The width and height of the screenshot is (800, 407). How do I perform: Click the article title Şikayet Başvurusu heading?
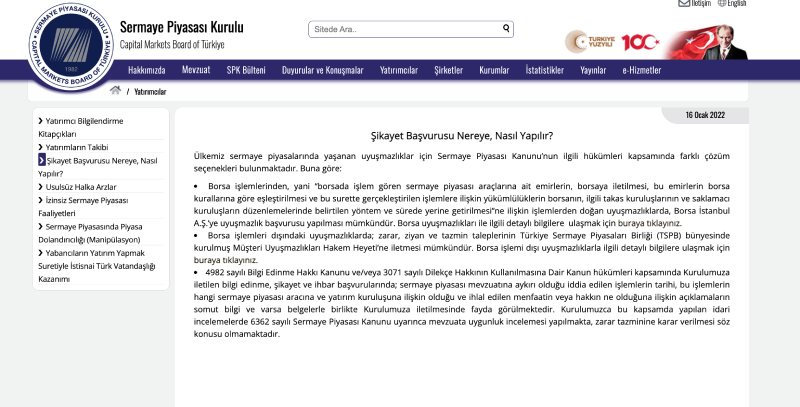(x=462, y=136)
